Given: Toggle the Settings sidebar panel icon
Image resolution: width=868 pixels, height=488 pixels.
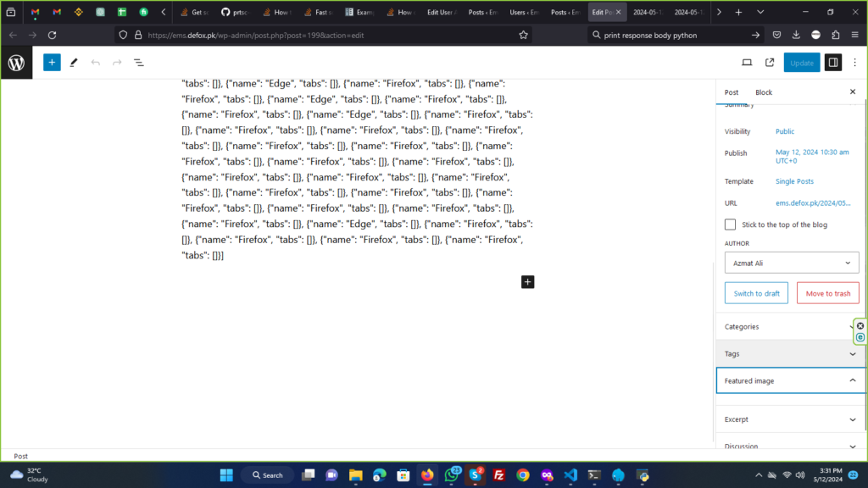Looking at the screenshot, I should click(833, 63).
